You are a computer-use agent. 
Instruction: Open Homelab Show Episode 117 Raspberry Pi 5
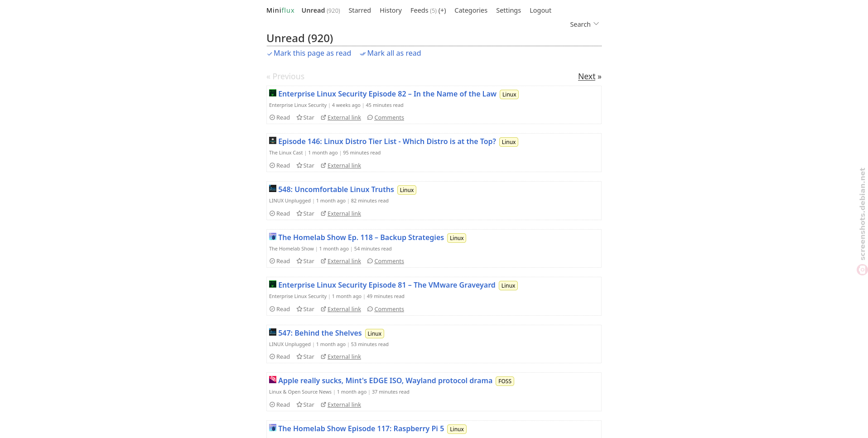361,428
